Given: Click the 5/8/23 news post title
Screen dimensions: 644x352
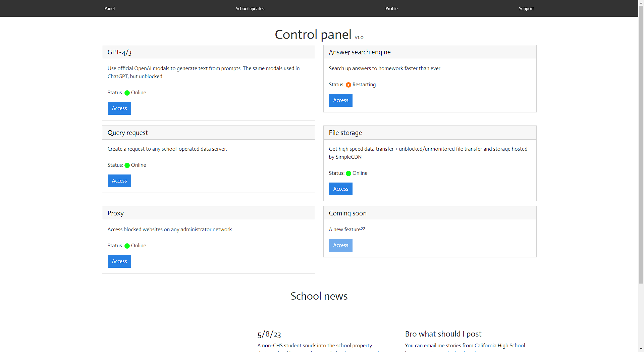Looking at the screenshot, I should point(269,334).
